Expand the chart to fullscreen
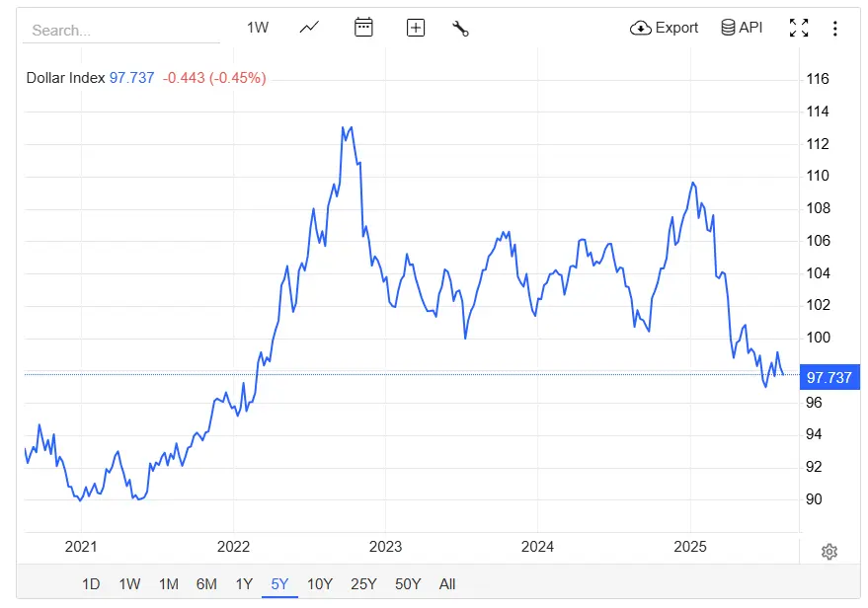Image resolution: width=868 pixels, height=608 pixels. tap(799, 28)
